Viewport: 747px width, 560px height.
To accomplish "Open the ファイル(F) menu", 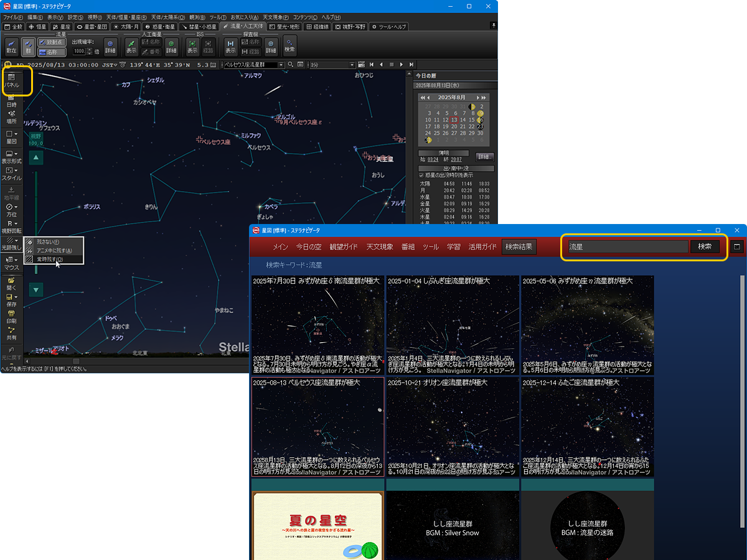I will tap(13, 17).
